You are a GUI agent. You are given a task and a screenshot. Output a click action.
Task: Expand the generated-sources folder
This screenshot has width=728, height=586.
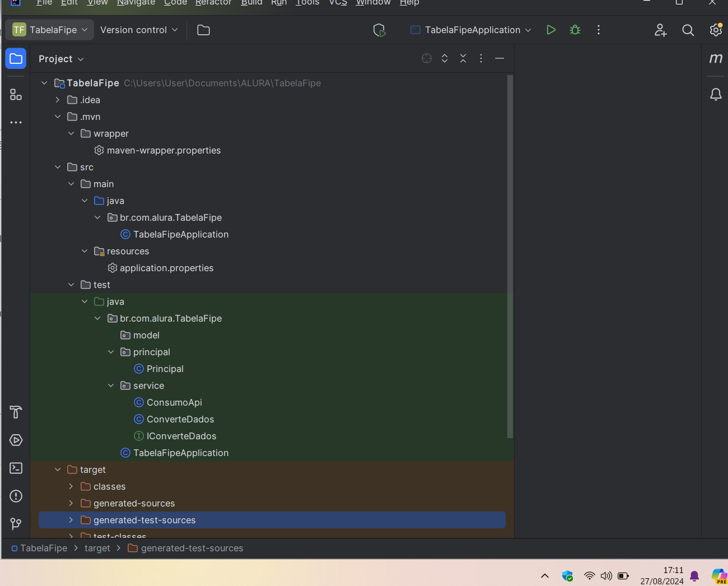(x=71, y=503)
